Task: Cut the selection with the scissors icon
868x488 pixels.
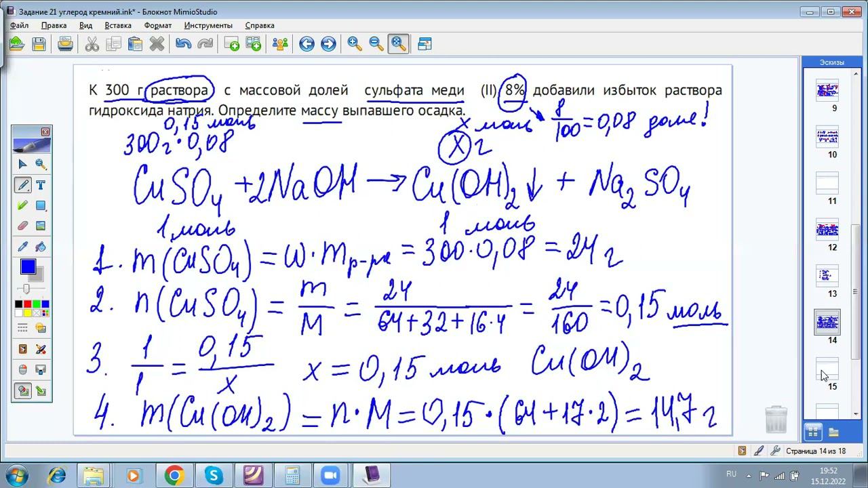Action: coord(92,44)
